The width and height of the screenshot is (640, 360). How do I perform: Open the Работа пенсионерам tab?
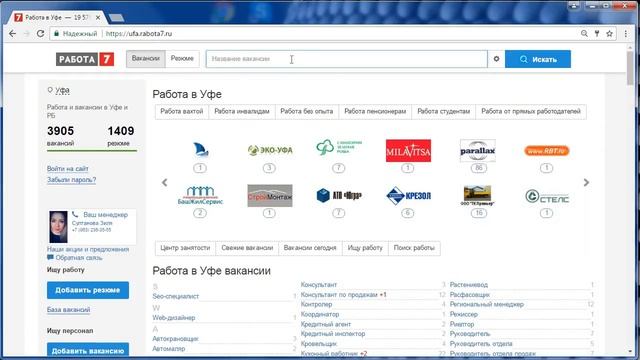[375, 111]
